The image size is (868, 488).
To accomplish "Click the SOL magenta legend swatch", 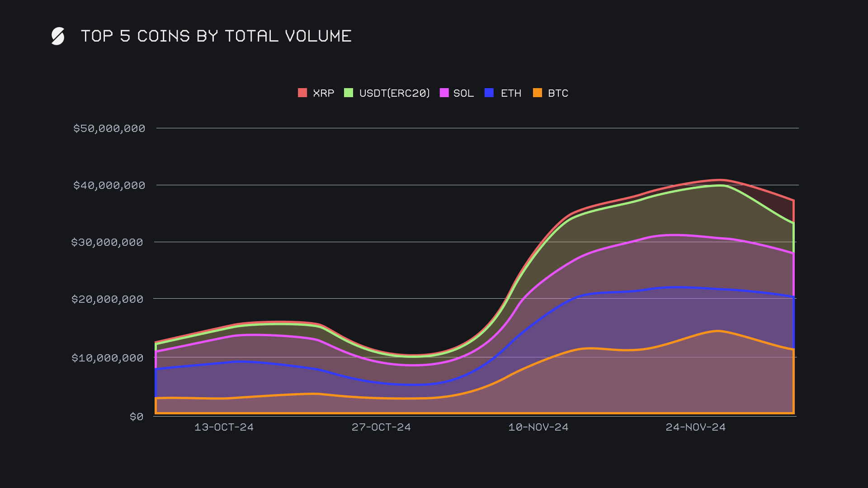I will pyautogui.click(x=444, y=93).
